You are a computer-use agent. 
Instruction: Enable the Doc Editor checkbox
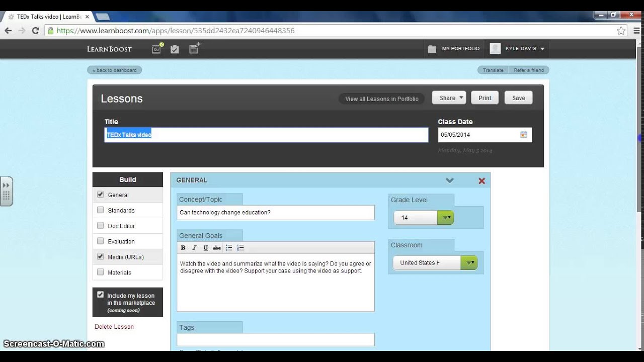(100, 226)
